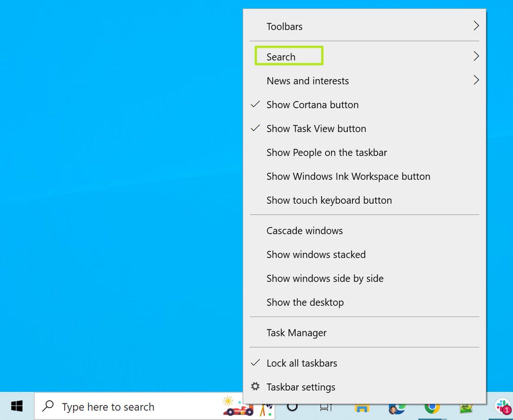The height and width of the screenshot is (420, 513).
Task: Open File Explorer from the taskbar
Action: pos(361,408)
